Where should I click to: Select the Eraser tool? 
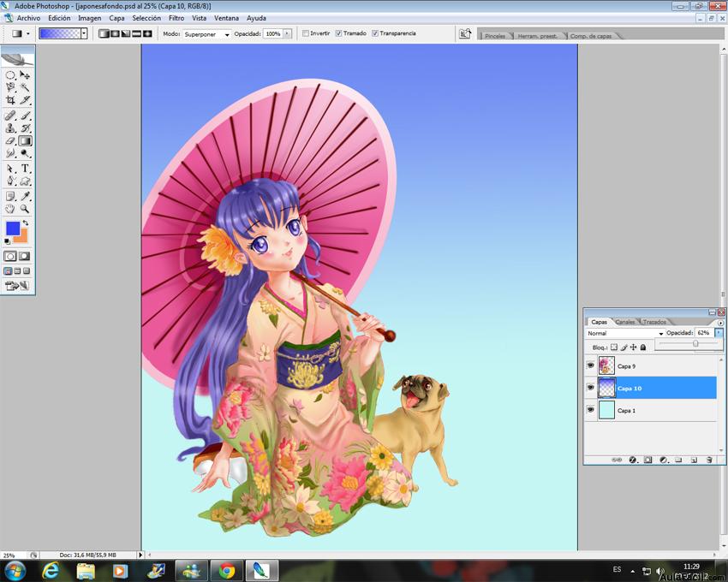tap(10, 140)
